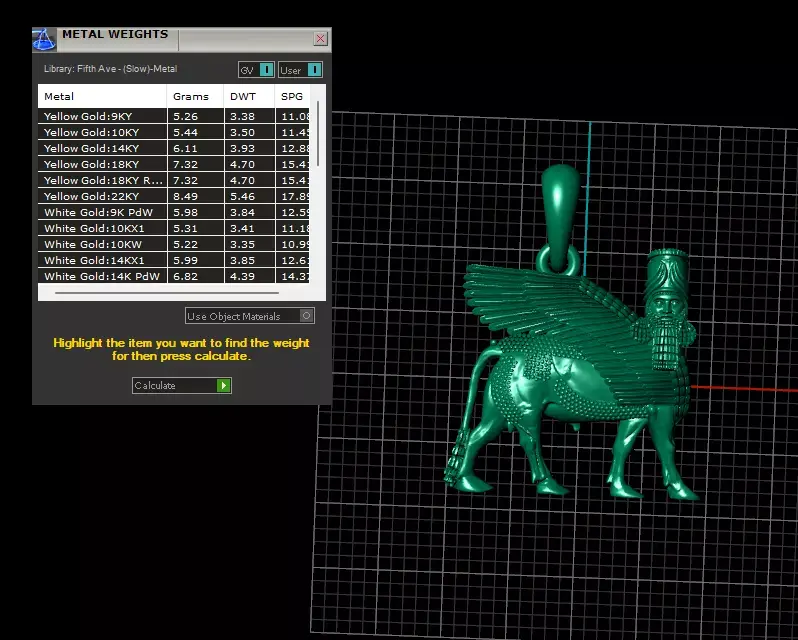
Task: Click the red X axis line
Action: tap(744, 389)
